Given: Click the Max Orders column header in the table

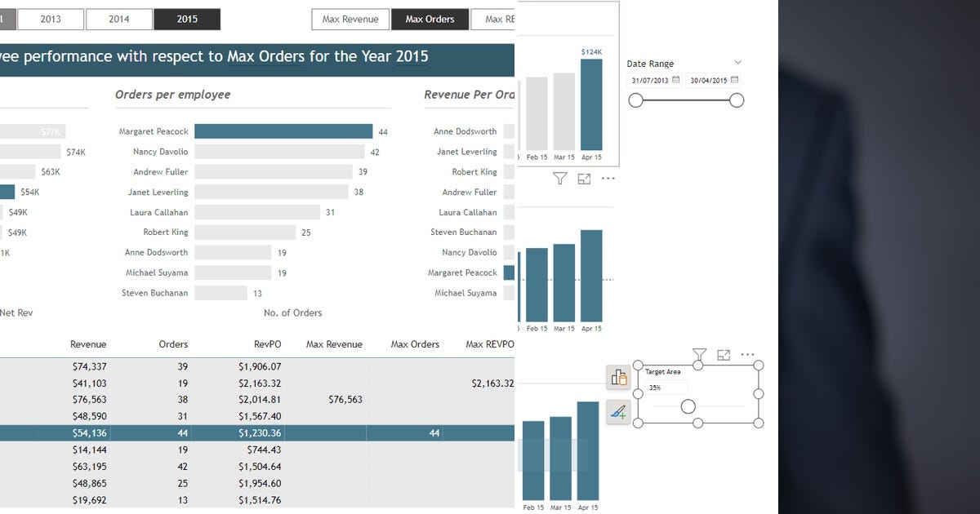Looking at the screenshot, I should 415,344.
